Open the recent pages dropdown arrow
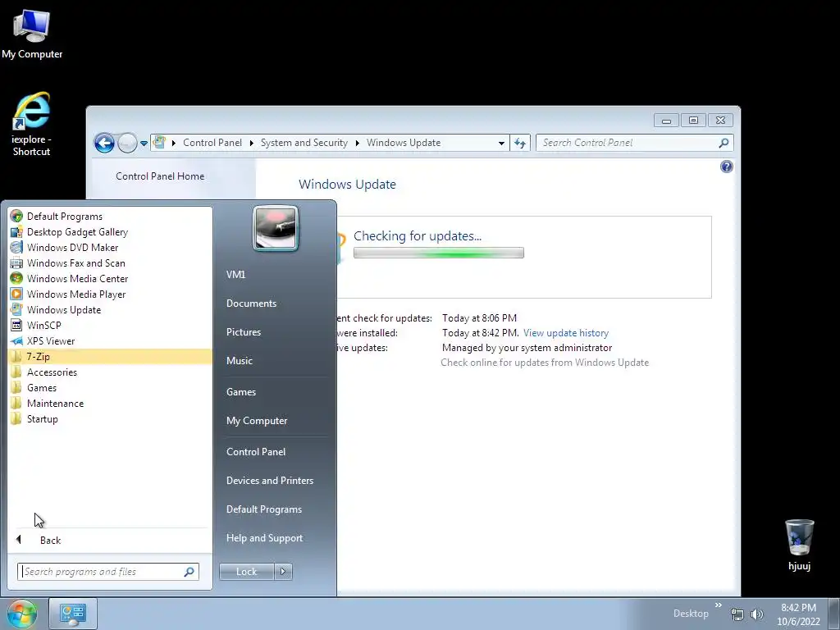The width and height of the screenshot is (840, 630). point(144,144)
